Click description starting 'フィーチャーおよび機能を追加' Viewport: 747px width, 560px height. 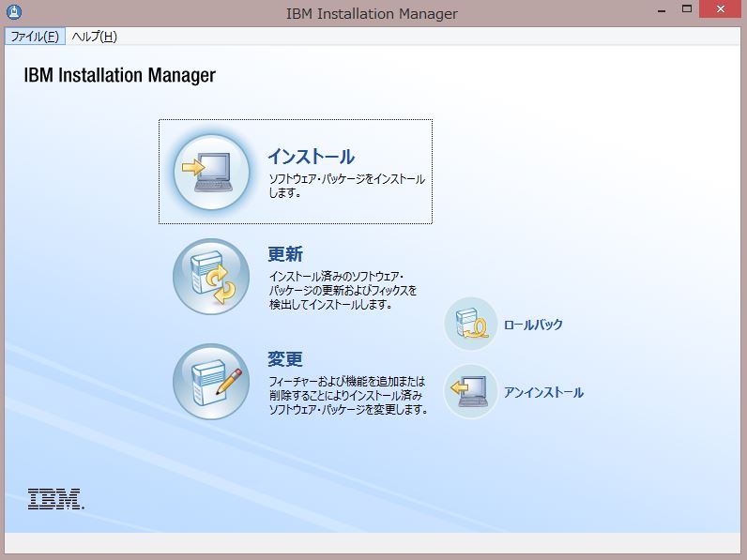348,395
